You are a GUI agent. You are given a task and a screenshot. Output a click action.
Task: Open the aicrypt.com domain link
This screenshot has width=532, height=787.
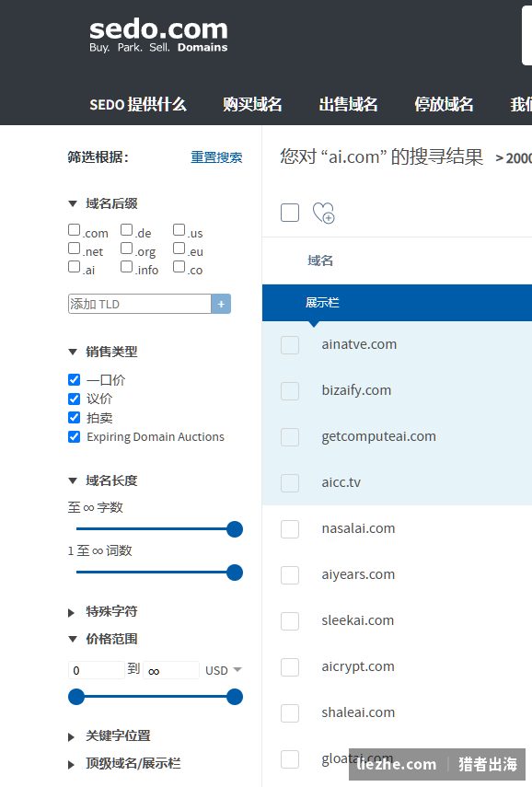[x=358, y=666]
